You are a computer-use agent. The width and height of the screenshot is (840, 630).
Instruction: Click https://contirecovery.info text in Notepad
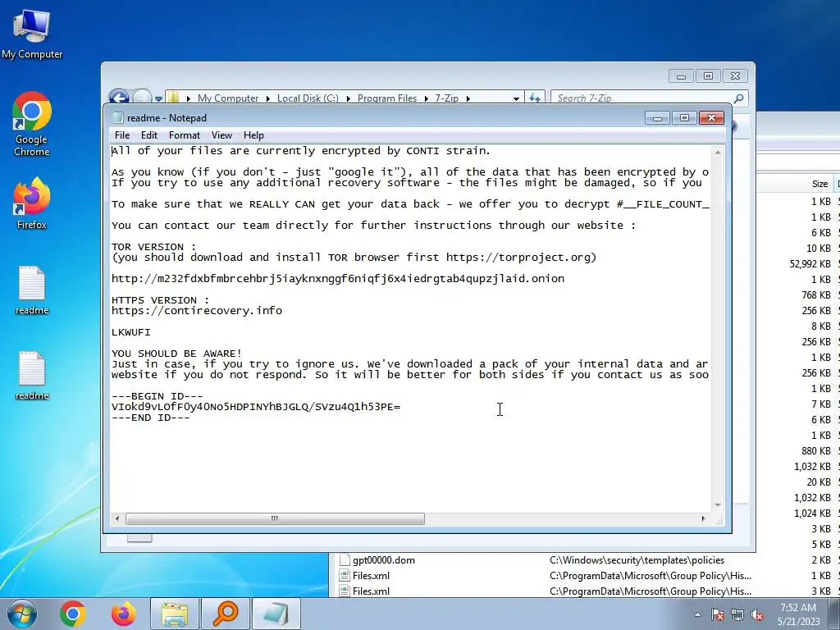(197, 311)
